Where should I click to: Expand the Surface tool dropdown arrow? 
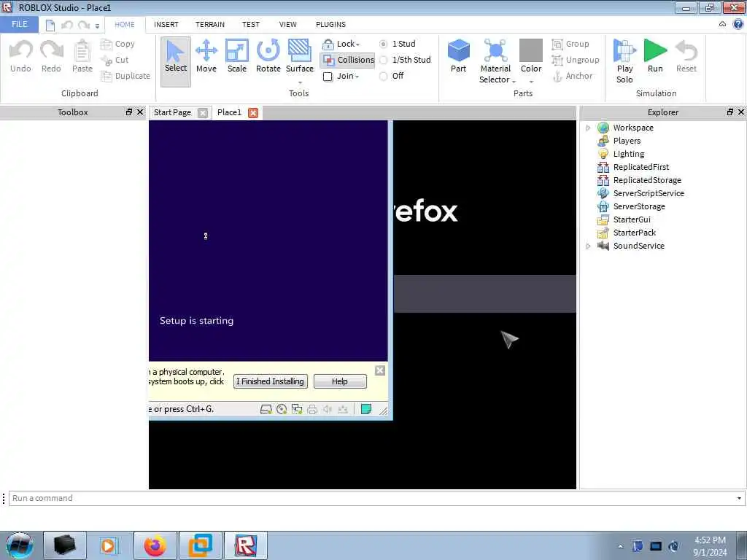tap(300, 82)
